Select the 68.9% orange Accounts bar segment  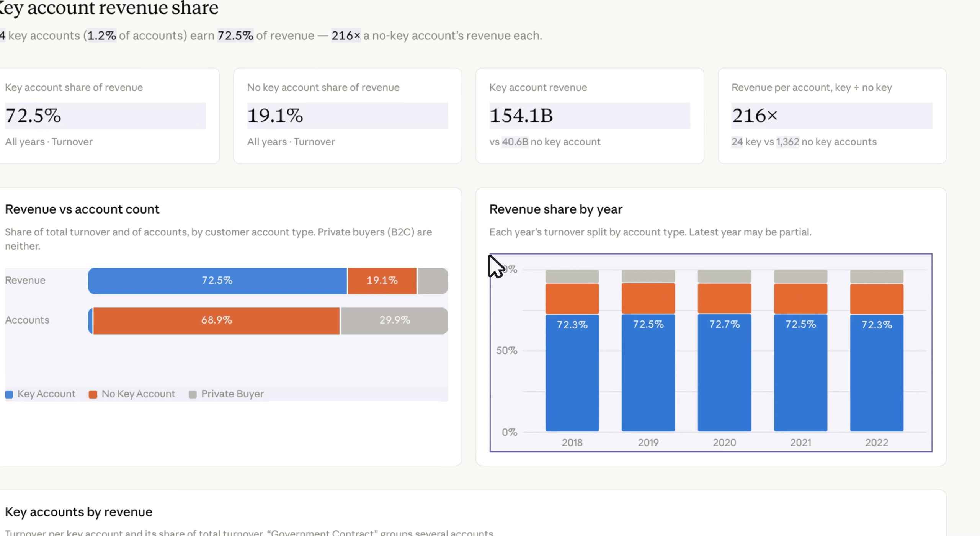(216, 320)
